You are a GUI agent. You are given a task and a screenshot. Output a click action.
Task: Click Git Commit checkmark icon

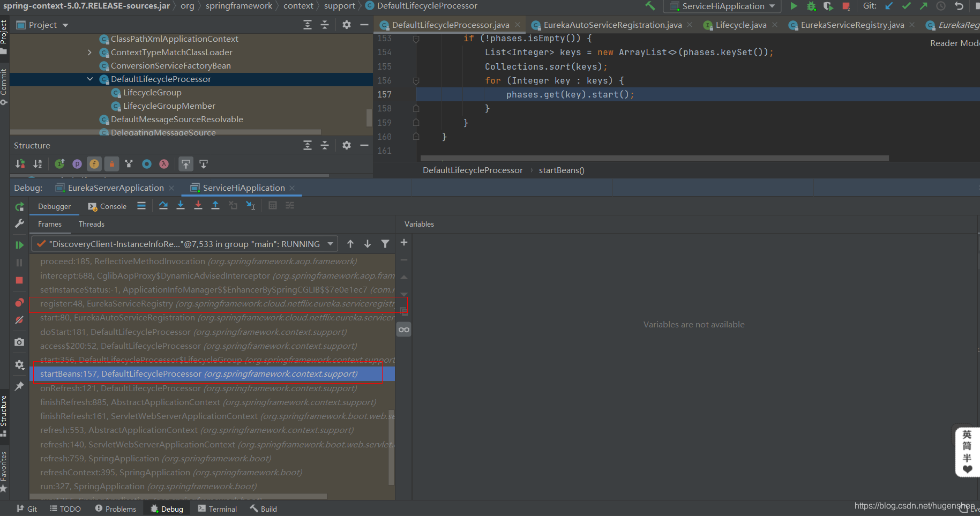click(907, 6)
